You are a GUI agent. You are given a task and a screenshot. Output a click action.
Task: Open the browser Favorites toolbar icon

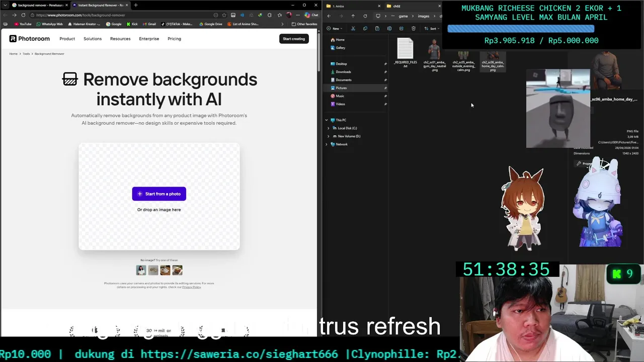[x=280, y=15]
